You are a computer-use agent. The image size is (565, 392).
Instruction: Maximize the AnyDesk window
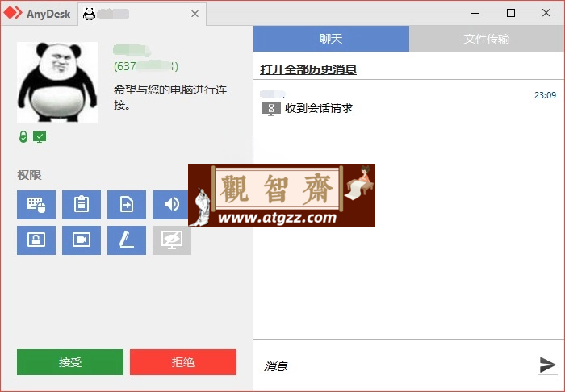click(x=511, y=14)
